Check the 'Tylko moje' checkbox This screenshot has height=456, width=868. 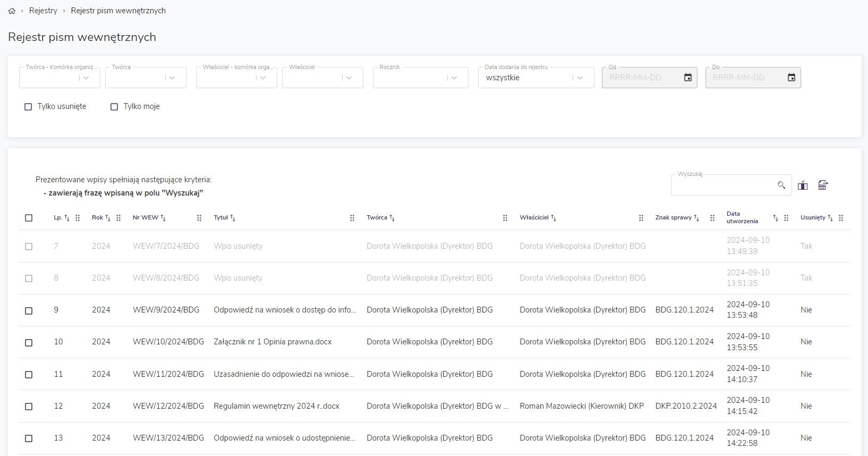click(114, 107)
